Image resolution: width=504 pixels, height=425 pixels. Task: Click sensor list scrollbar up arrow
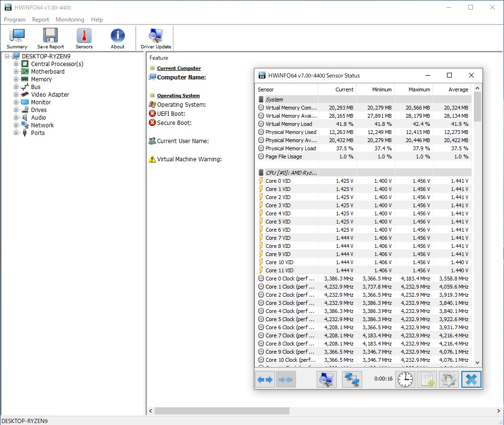[477, 88]
